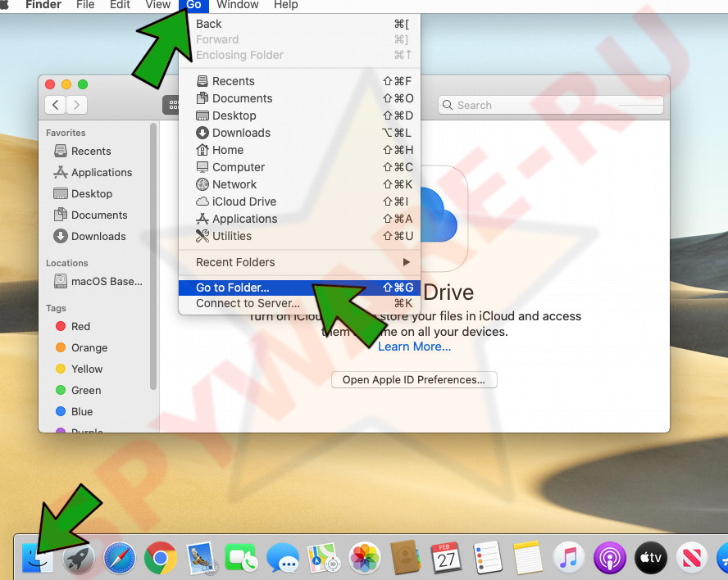Click the Finder forward arrow button
Screen dimensions: 728x580
76,105
